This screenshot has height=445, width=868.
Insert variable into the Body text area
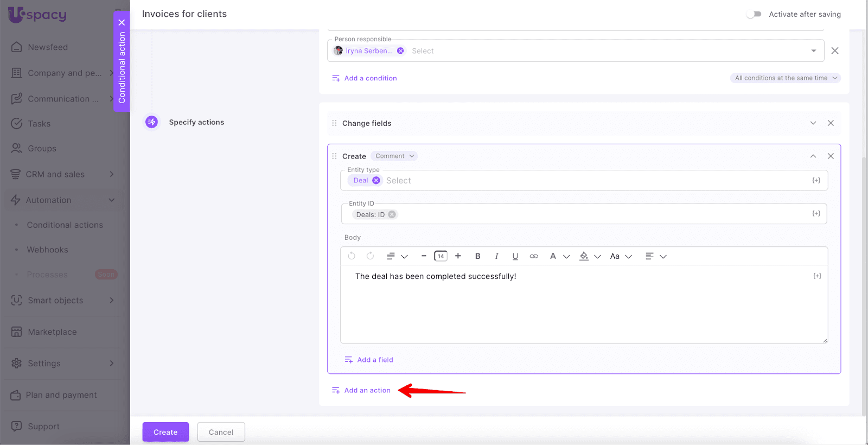tap(817, 276)
